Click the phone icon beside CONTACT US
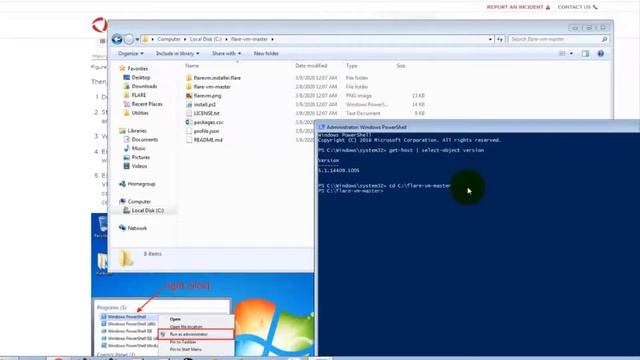Screen dimensions: 640x360 [595, 7]
